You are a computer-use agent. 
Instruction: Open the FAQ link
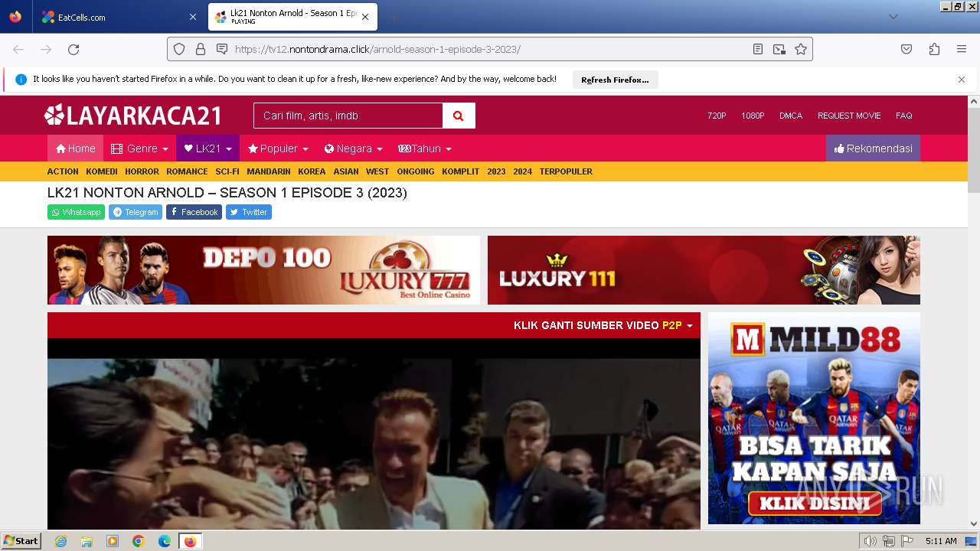pyautogui.click(x=904, y=116)
